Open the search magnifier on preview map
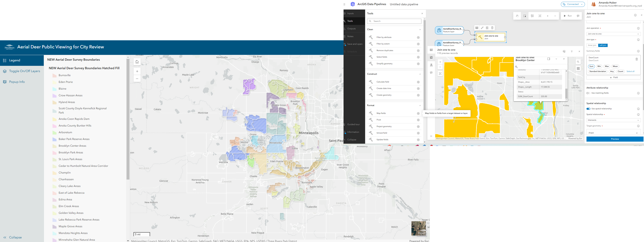The height and width of the screenshot is (242, 644). point(578,62)
